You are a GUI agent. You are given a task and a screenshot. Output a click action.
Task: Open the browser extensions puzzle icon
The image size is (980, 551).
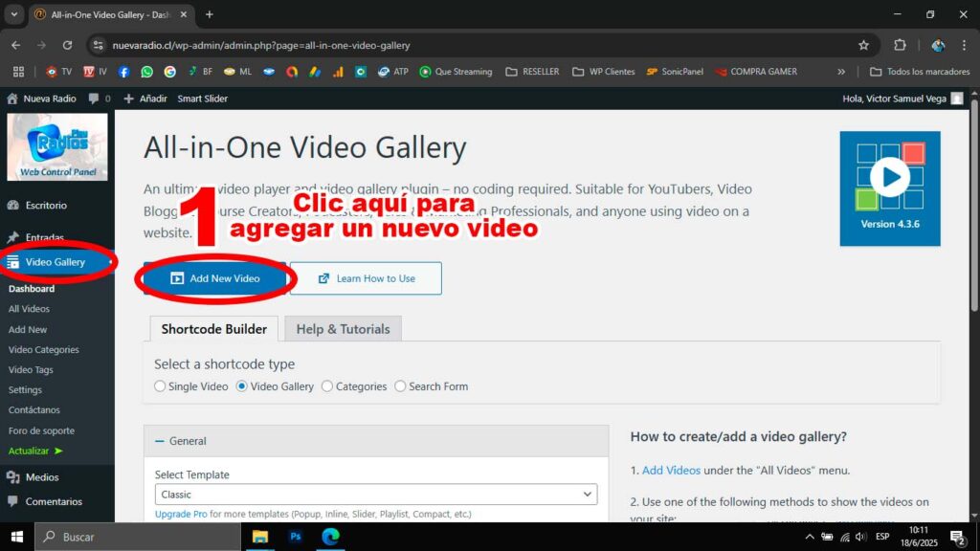coord(900,45)
